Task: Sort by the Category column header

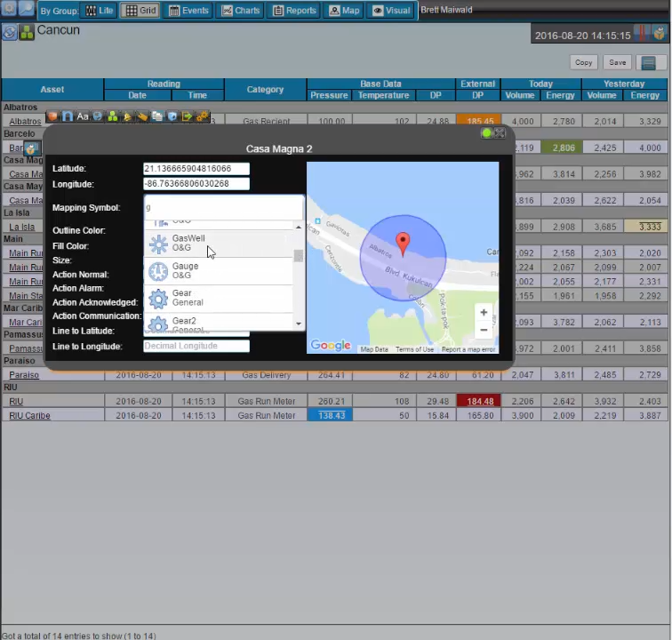Action: click(265, 90)
